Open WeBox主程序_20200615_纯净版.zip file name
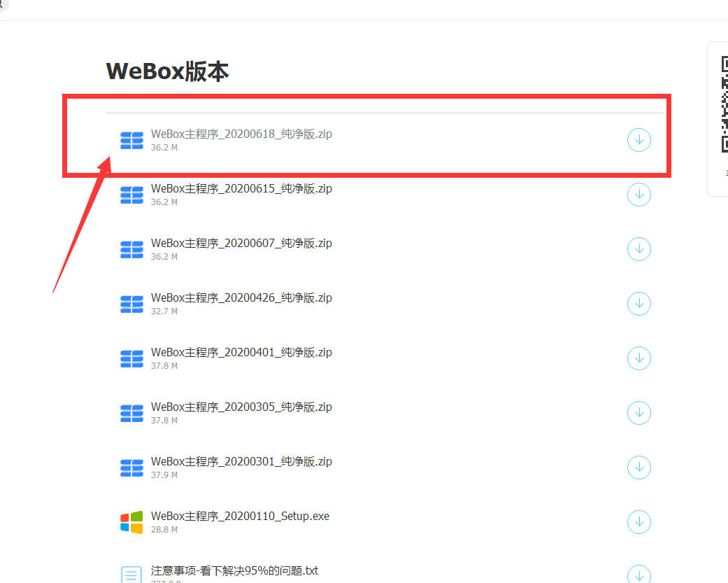Image resolution: width=728 pixels, height=583 pixels. 241,188
